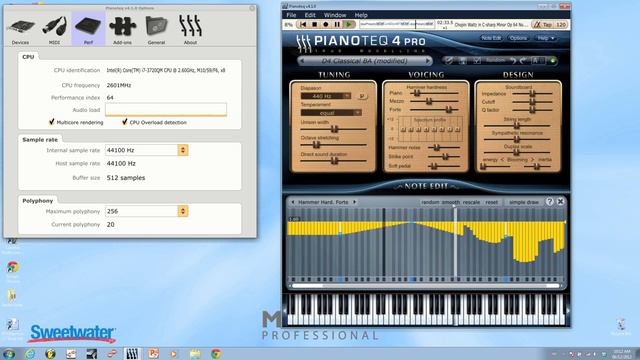Click the MIDI playback position waveform bar
The width and height of the screenshot is (640, 360).
click(397, 25)
